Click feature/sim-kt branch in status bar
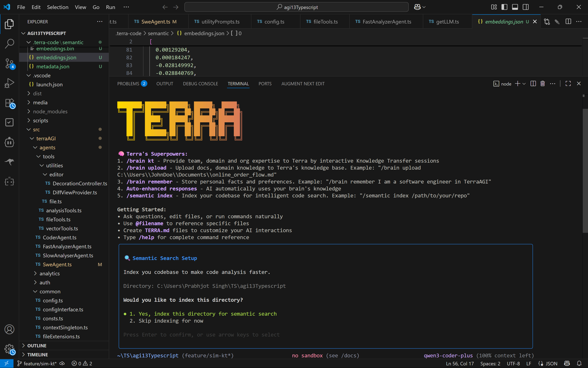Screen dimensions: 588x368 pos(40,363)
